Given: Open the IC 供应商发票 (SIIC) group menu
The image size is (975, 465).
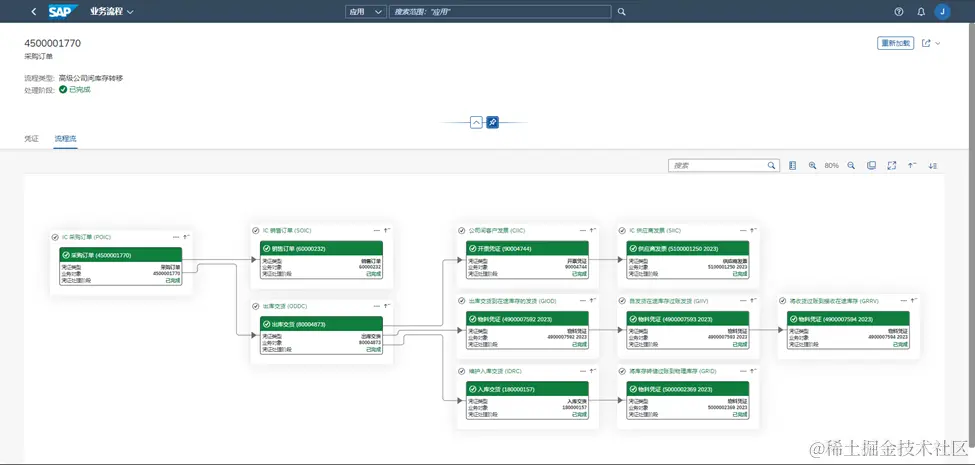Looking at the screenshot, I should (743, 230).
